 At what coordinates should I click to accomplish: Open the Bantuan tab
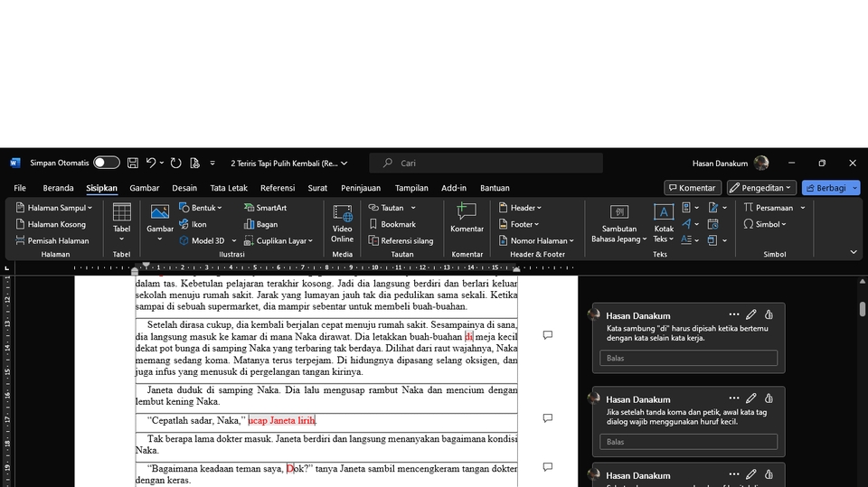[495, 188]
